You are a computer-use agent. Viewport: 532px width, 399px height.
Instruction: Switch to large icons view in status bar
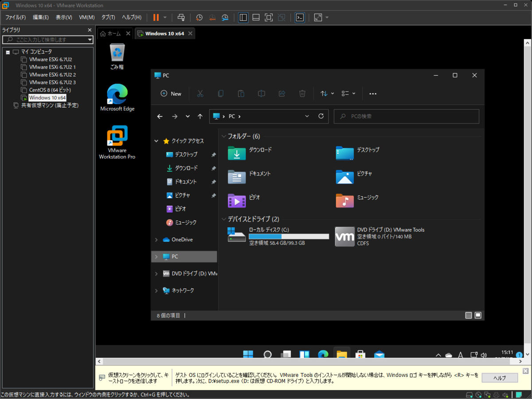478,315
